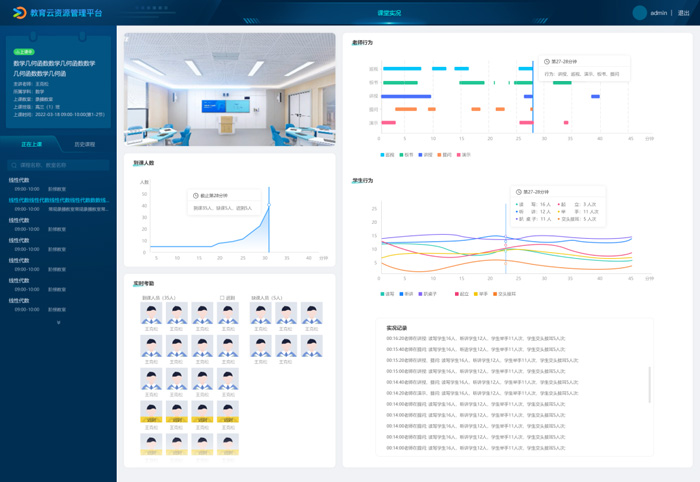Image resolution: width=700 pixels, height=482 pixels.
Task: Click the search icon in course search
Action: click(x=14, y=165)
